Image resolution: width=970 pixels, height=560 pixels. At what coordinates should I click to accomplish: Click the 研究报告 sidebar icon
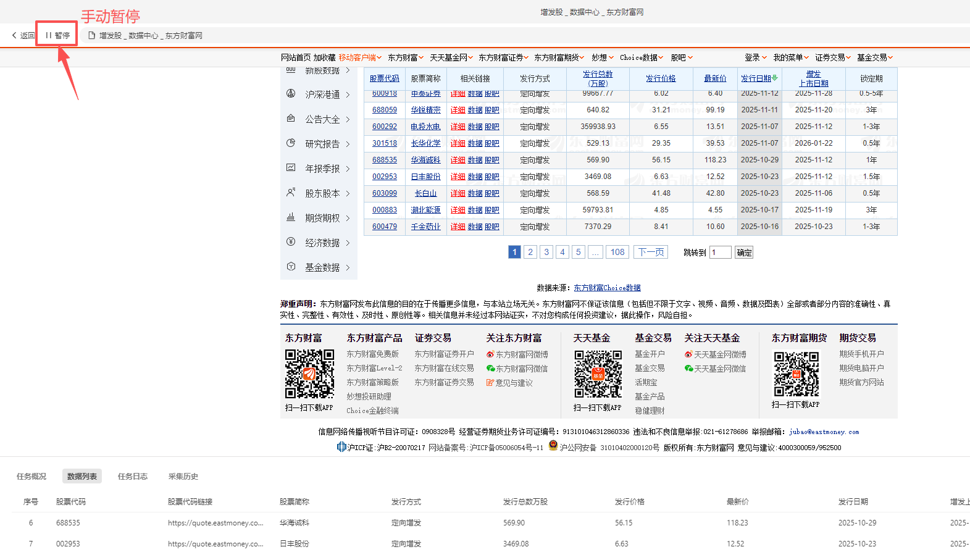(291, 143)
